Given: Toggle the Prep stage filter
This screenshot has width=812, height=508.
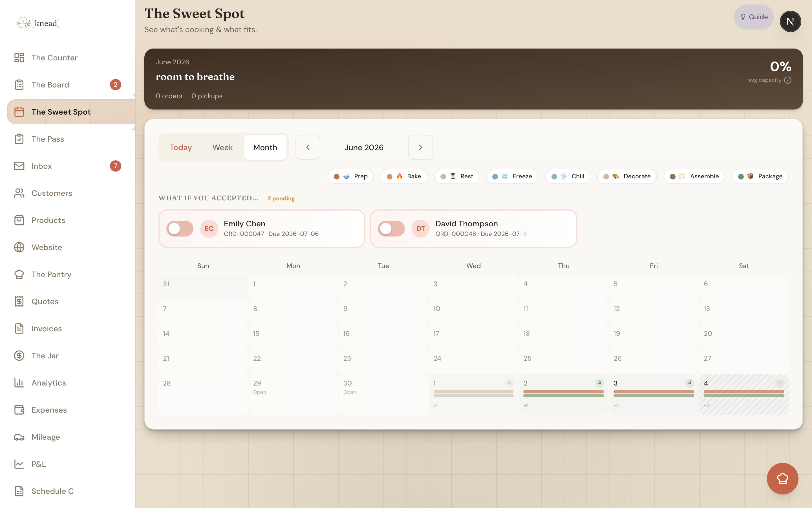Looking at the screenshot, I should pyautogui.click(x=351, y=176).
